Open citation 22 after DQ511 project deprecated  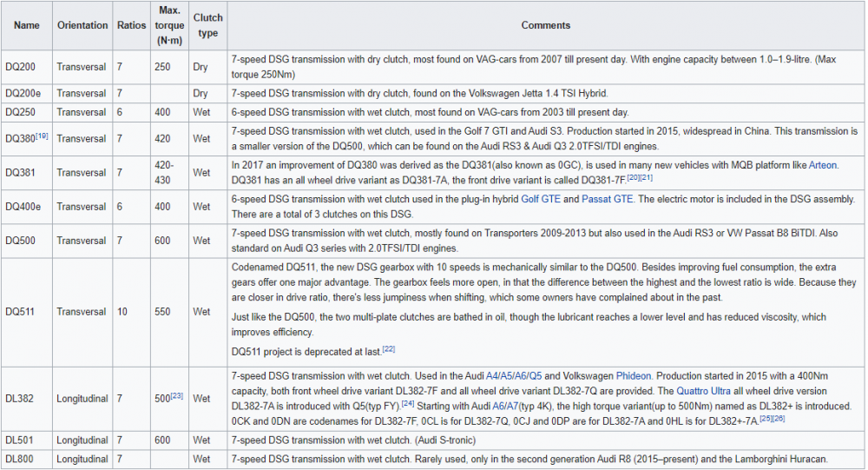(x=389, y=349)
